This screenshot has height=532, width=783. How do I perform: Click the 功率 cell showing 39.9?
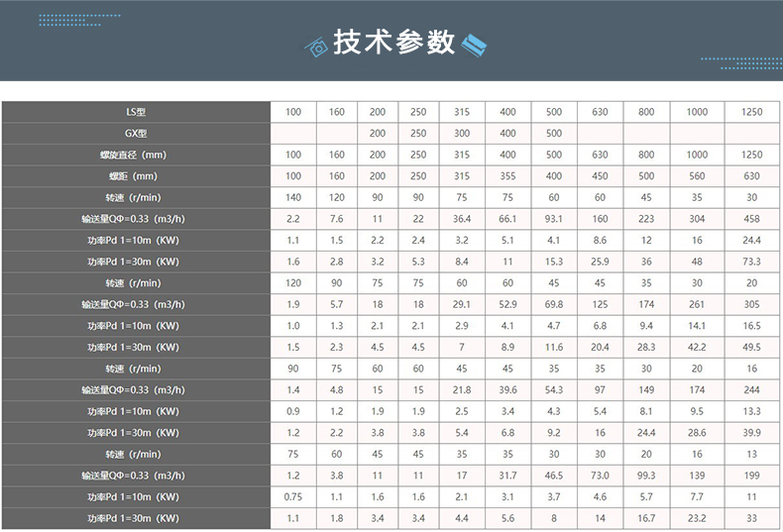[x=751, y=433]
